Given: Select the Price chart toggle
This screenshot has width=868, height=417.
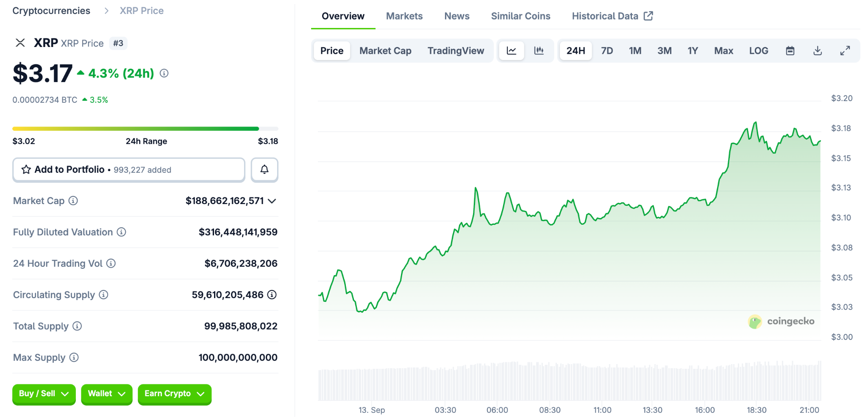Looking at the screenshot, I should [332, 51].
